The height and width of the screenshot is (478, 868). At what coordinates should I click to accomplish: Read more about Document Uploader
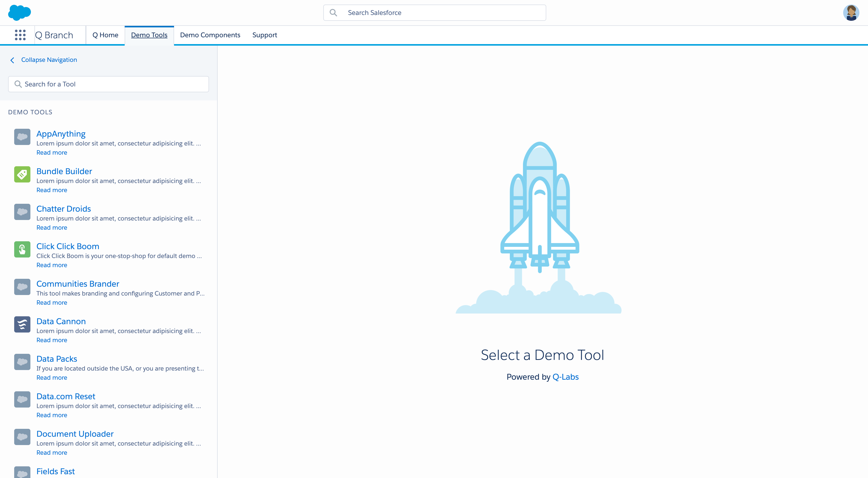click(52, 452)
